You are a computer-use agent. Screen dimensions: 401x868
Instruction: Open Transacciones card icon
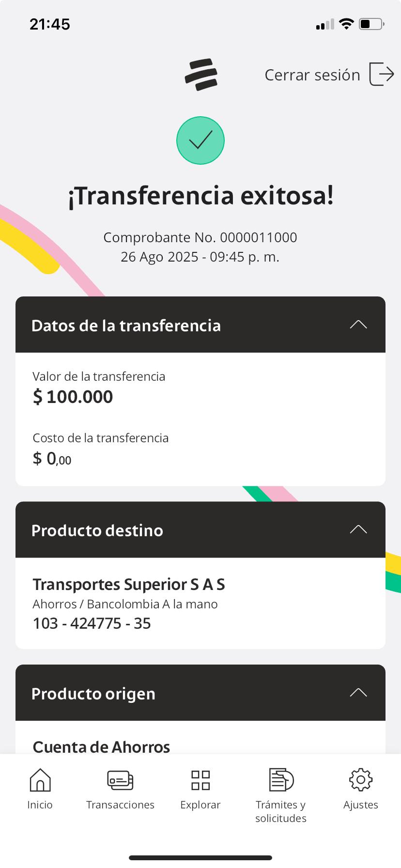point(120,780)
